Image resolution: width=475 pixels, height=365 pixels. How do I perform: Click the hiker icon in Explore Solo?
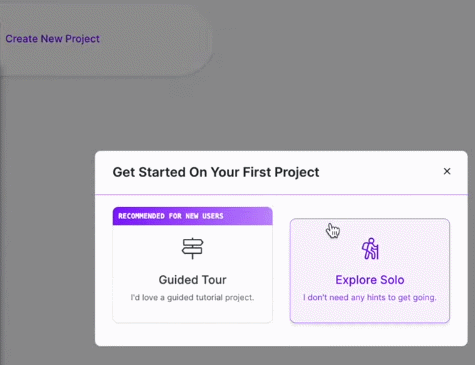click(x=370, y=248)
